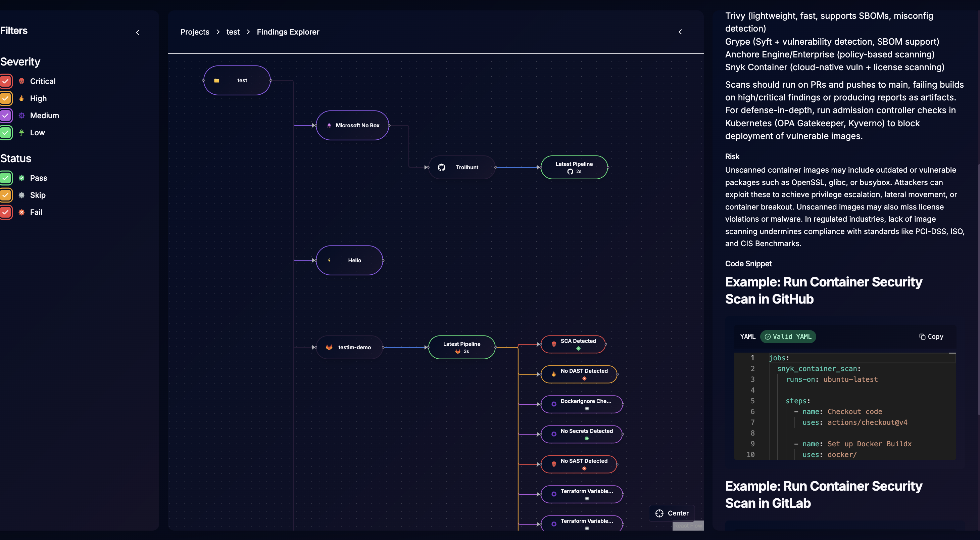980x540 pixels.
Task: Collapse the Filters sidebar
Action: (138, 32)
